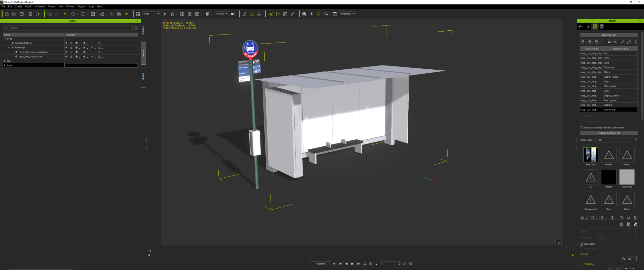Click the Home camera view icon
The image size is (644, 270).
coord(173,14)
